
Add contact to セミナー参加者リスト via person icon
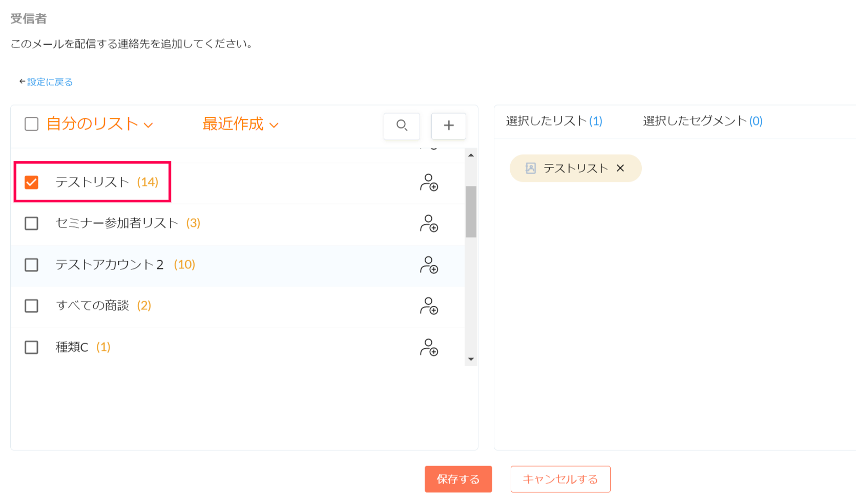click(429, 224)
